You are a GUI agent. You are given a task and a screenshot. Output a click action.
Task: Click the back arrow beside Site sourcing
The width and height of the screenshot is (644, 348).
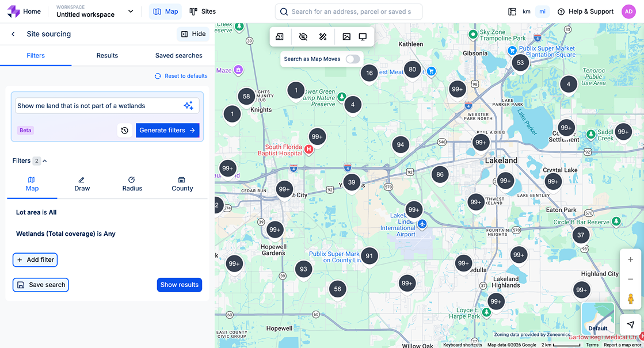click(x=13, y=34)
